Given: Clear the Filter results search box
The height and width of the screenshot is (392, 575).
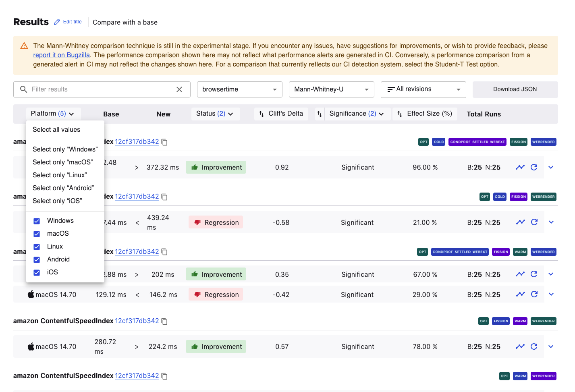Looking at the screenshot, I should [x=179, y=89].
